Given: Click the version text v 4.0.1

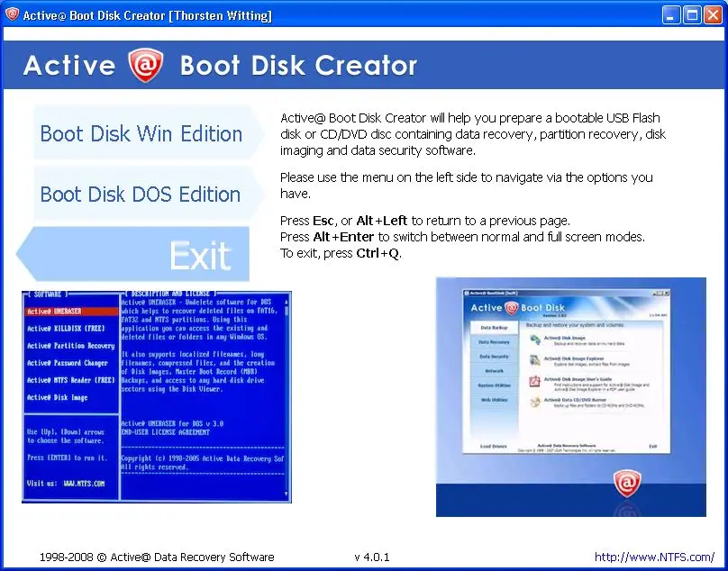Looking at the screenshot, I should pos(372,557).
